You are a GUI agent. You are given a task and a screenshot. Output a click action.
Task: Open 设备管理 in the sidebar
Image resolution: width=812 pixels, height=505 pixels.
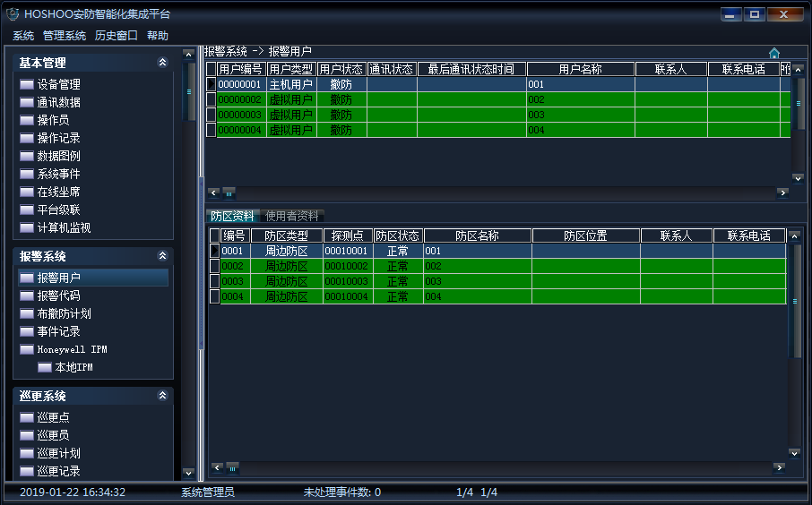pyautogui.click(x=58, y=84)
